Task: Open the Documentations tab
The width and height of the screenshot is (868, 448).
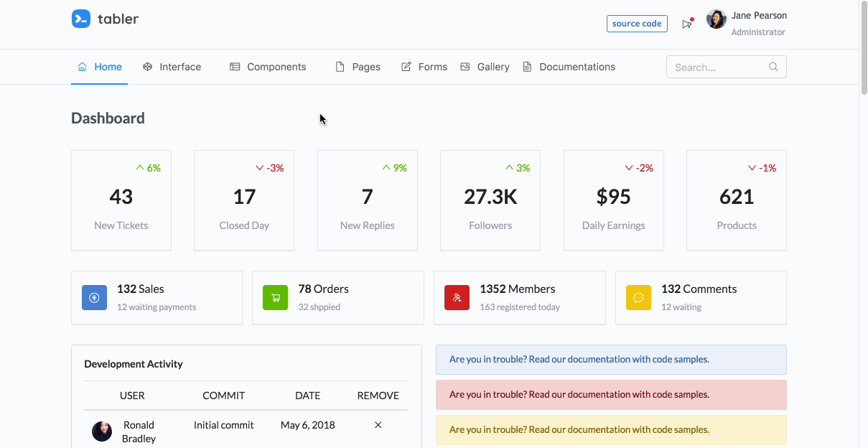Action: [569, 67]
